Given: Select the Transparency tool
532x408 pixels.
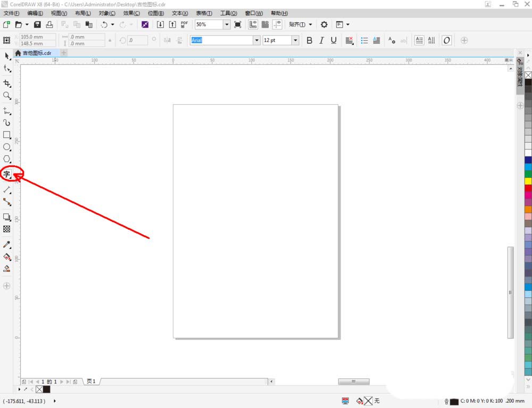Looking at the screenshot, I should pyautogui.click(x=7, y=229).
